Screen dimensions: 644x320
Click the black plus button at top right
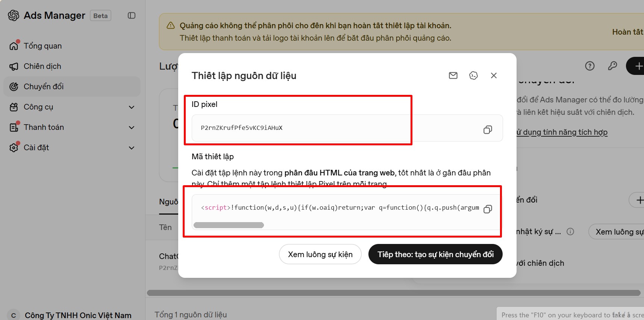click(x=636, y=66)
